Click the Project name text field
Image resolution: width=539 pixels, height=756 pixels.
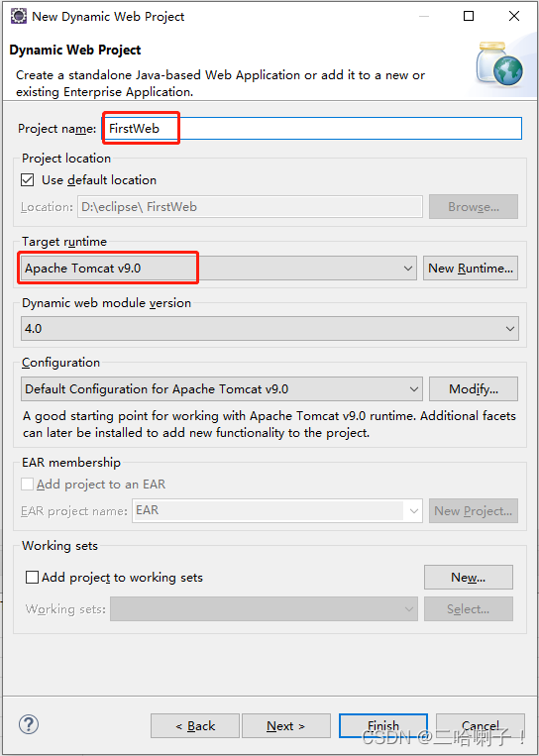[x=312, y=128]
